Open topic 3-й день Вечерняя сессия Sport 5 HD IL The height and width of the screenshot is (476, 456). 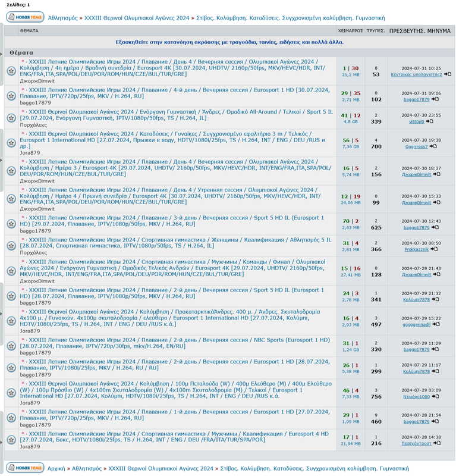coord(172,221)
